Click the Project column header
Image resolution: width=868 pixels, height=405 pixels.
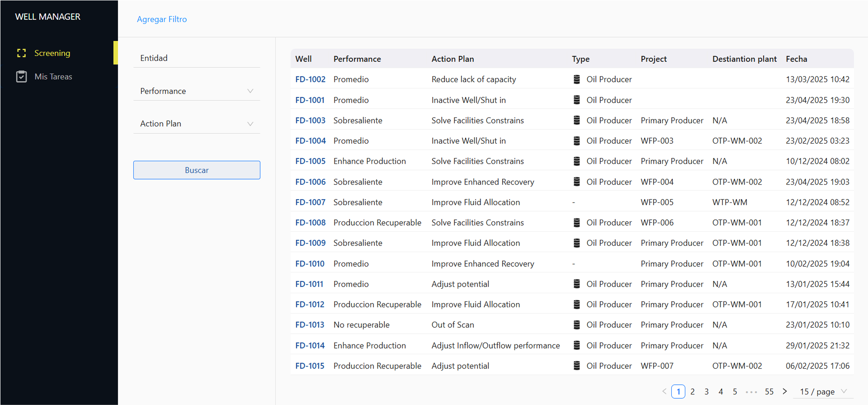(653, 59)
